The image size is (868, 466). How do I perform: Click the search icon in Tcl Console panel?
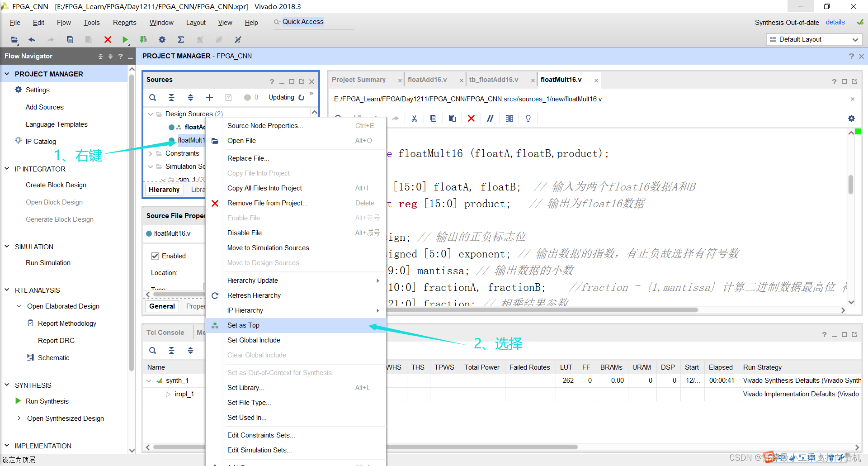[x=153, y=350]
